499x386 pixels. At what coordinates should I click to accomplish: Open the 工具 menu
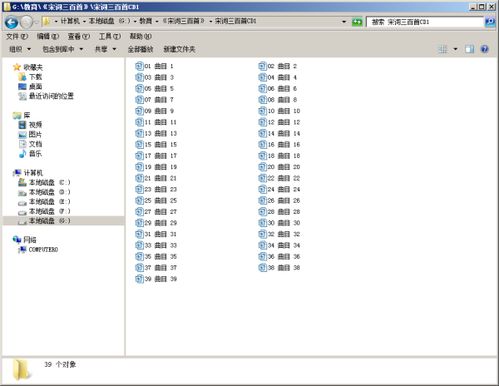point(110,36)
